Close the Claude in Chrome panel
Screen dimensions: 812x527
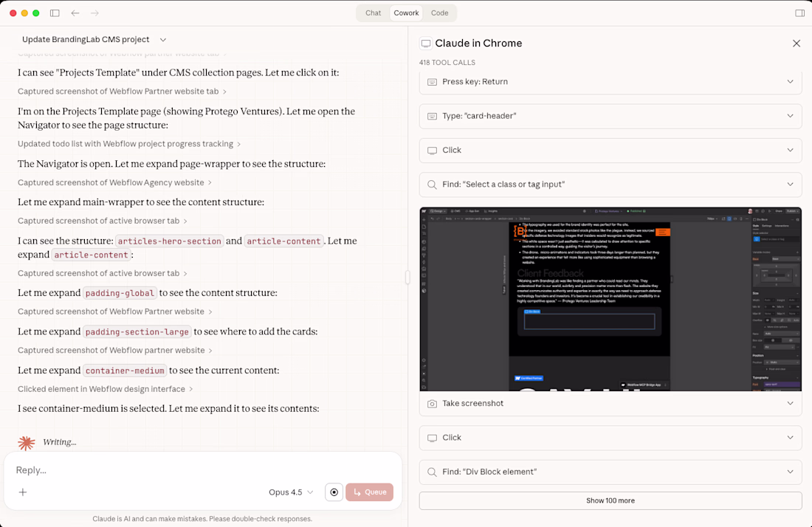click(796, 44)
